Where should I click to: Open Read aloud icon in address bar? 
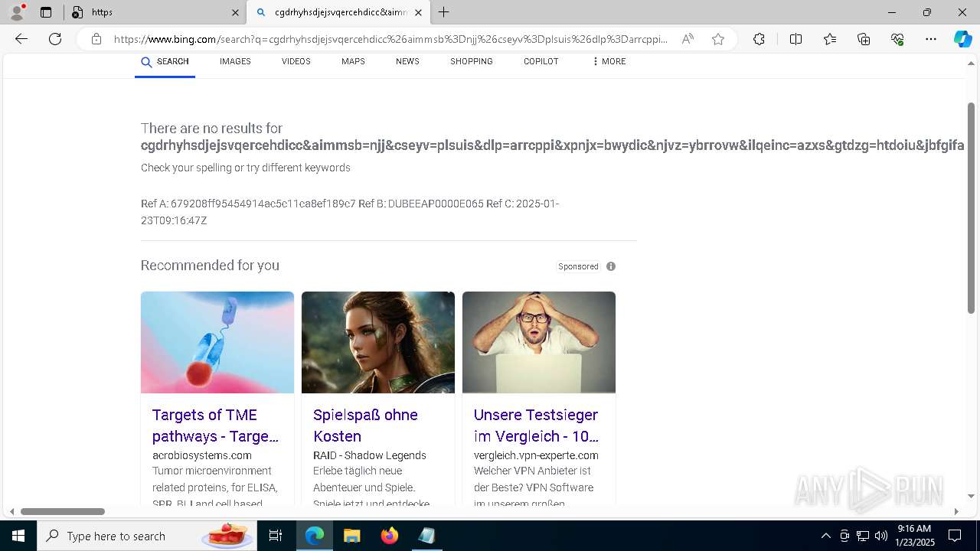[x=688, y=39]
